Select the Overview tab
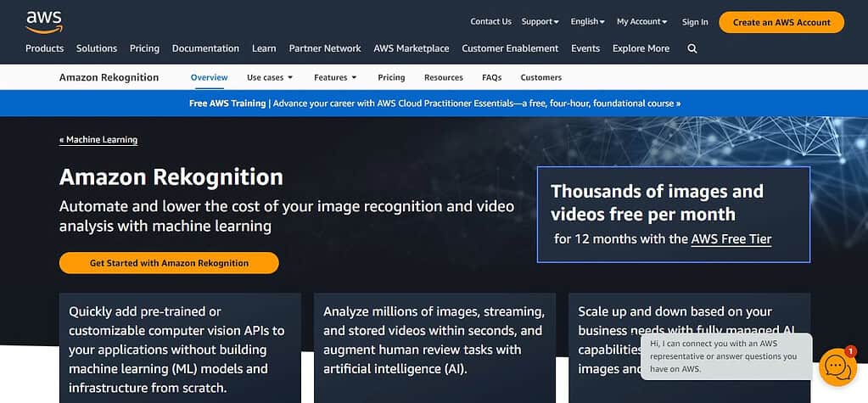Viewport: 868px width, 403px height. pos(210,77)
